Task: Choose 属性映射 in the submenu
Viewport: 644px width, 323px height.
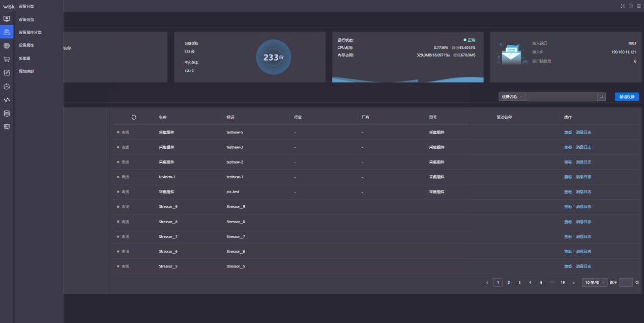Action: (26, 71)
